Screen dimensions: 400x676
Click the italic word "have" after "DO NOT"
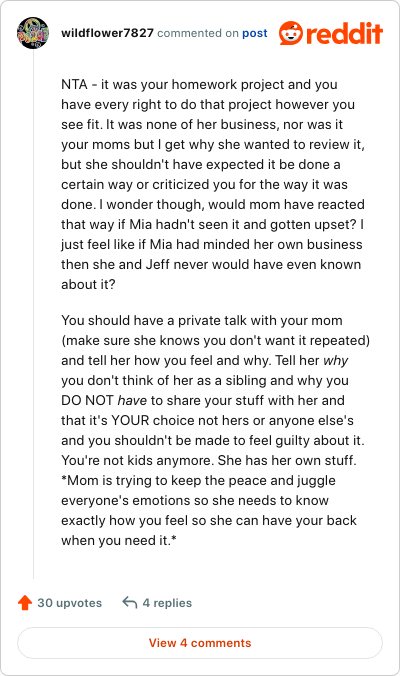[132, 401]
